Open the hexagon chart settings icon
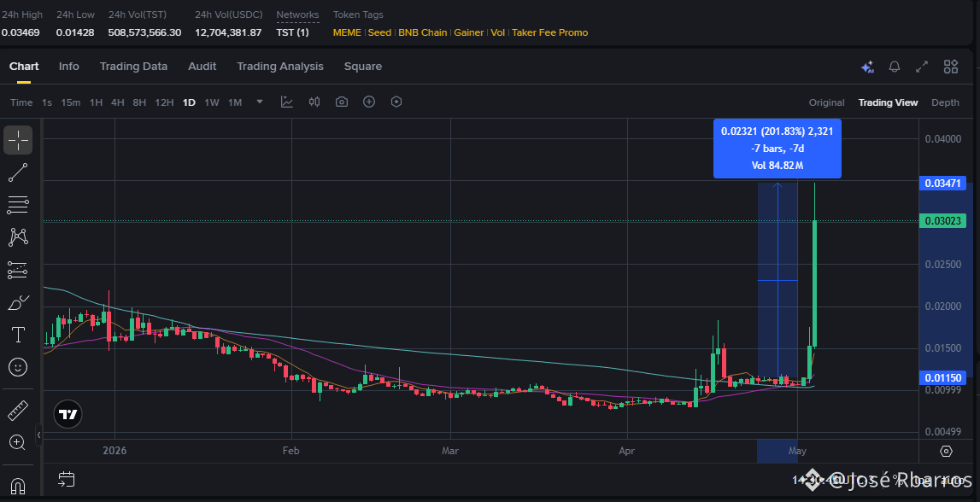Image resolution: width=980 pixels, height=502 pixels. pyautogui.click(x=396, y=102)
